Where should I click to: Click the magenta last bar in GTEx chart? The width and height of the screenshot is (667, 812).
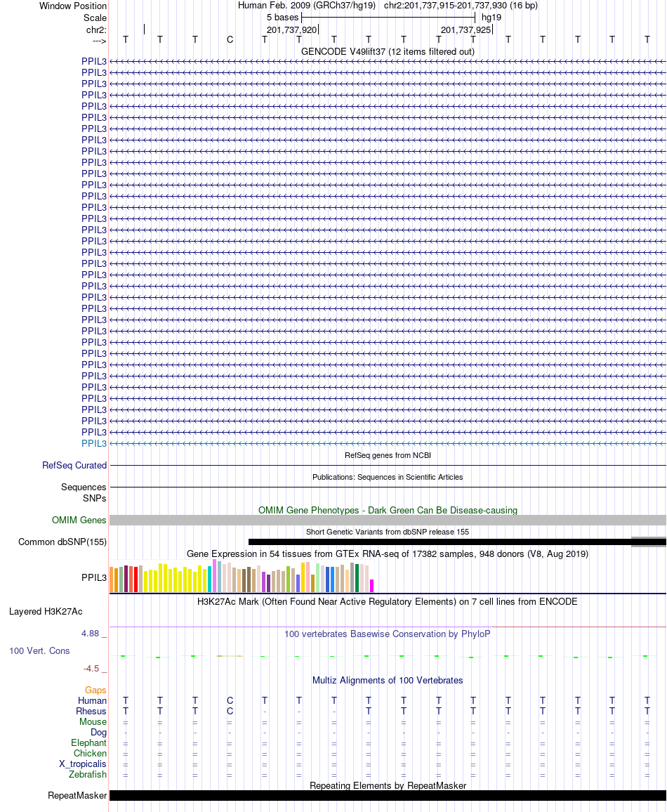(371, 586)
